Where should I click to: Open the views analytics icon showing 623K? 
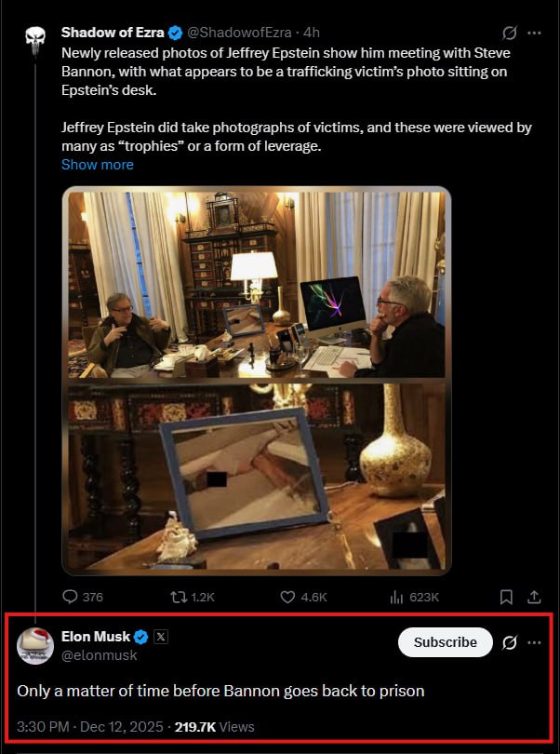click(393, 597)
